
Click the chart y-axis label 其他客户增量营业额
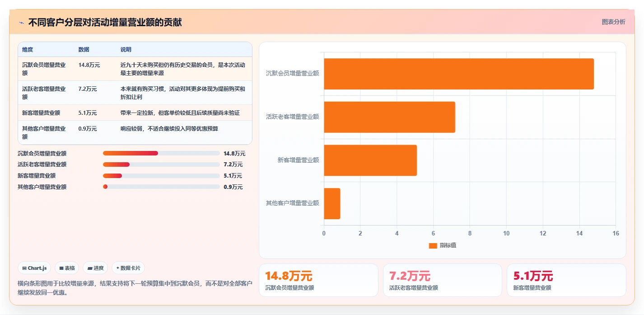tap(292, 203)
